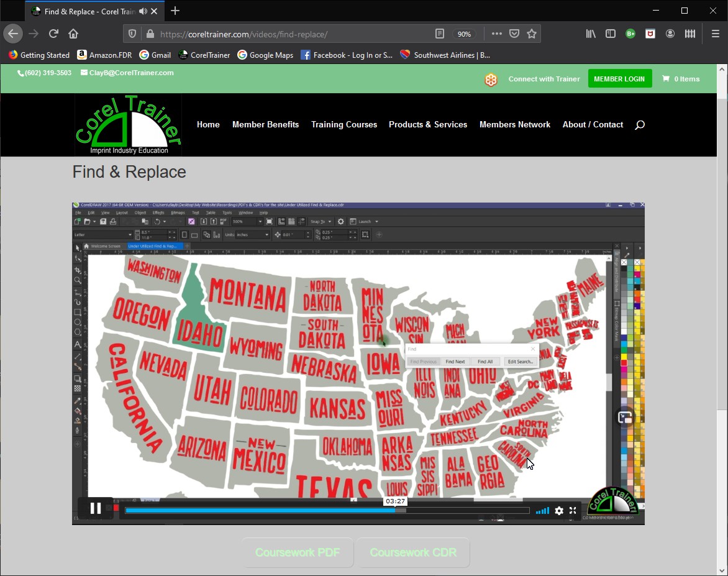Image resolution: width=728 pixels, height=576 pixels.
Task: Switch the video to fullscreen
Action: click(573, 511)
